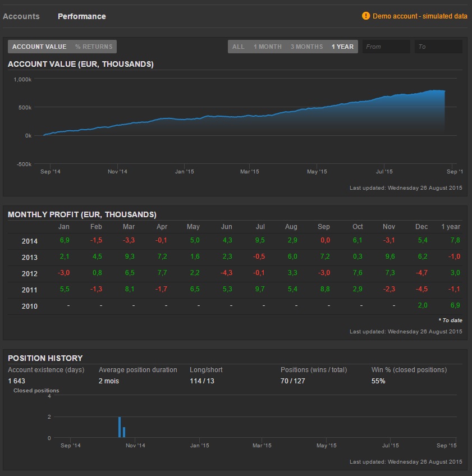472x476 pixels.
Task: Click the To date input field
Action: (438, 47)
